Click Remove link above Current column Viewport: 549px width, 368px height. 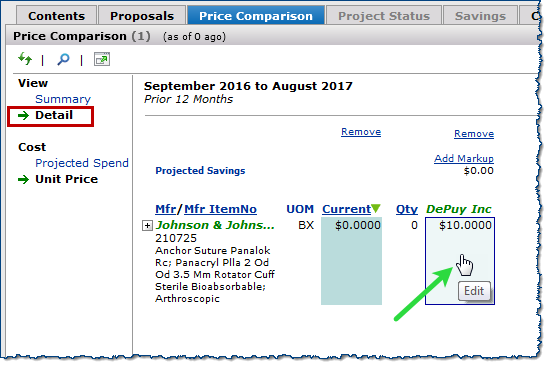pyautogui.click(x=361, y=132)
